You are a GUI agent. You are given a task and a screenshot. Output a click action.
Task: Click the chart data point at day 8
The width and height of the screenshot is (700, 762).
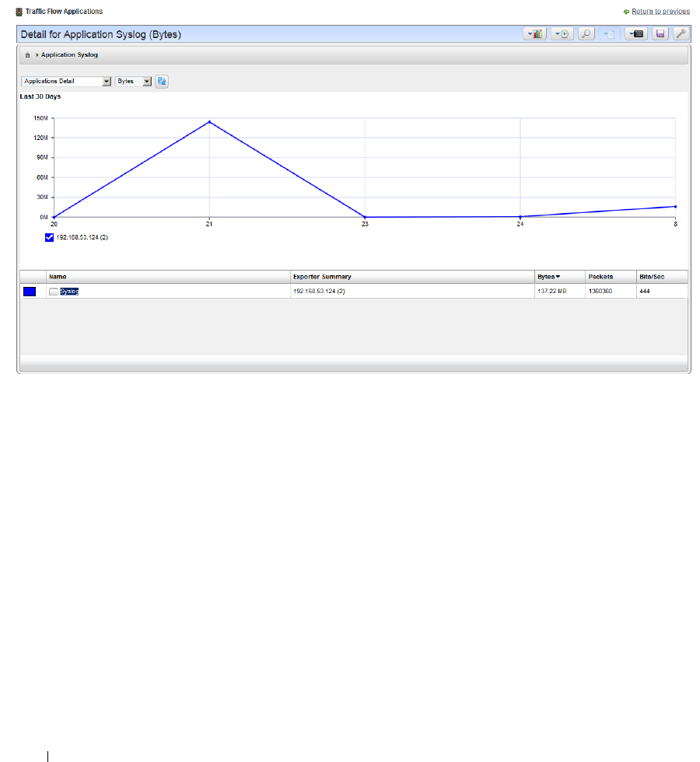[x=675, y=207]
